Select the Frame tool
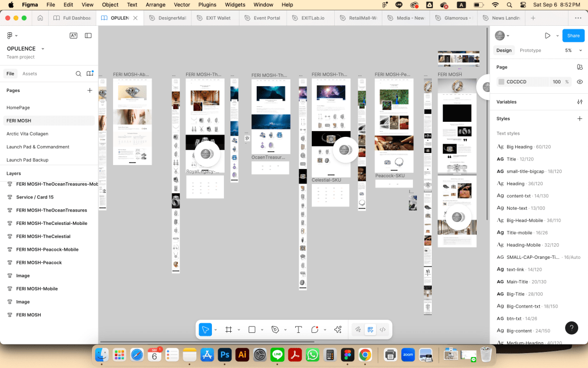Viewport: 588px width, 368px height. click(229, 329)
